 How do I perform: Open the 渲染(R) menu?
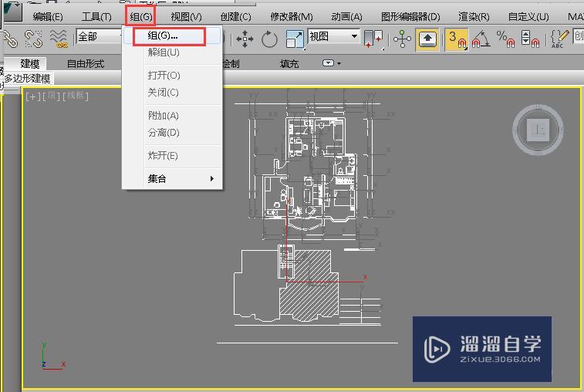pyautogui.click(x=474, y=17)
